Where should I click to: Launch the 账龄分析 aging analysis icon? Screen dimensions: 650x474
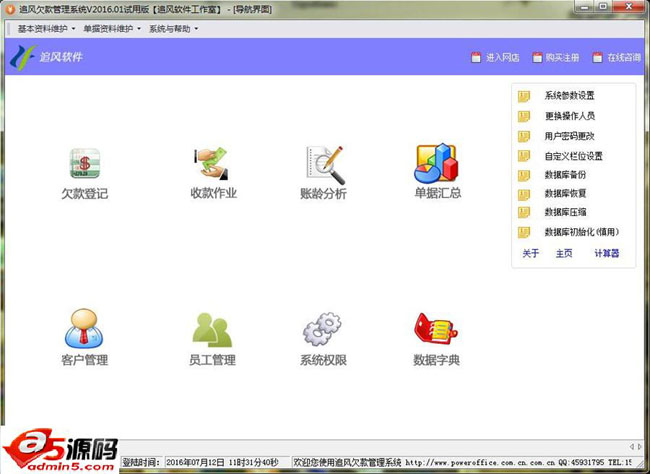pos(325,165)
